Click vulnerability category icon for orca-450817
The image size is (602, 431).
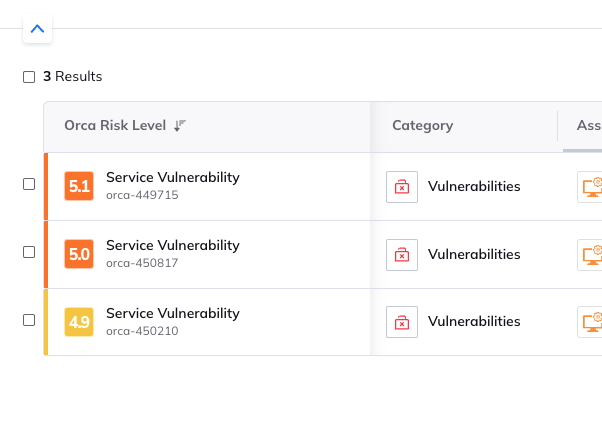402,254
